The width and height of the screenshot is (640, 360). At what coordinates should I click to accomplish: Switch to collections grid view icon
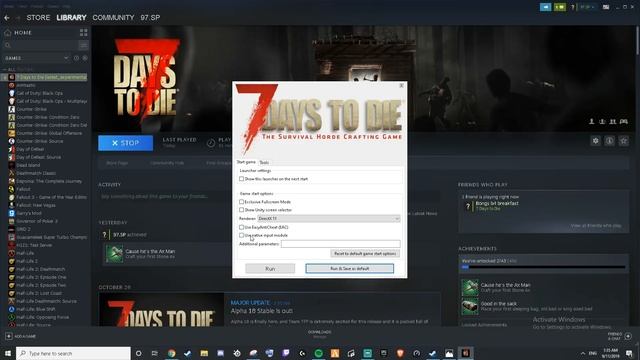84,33
